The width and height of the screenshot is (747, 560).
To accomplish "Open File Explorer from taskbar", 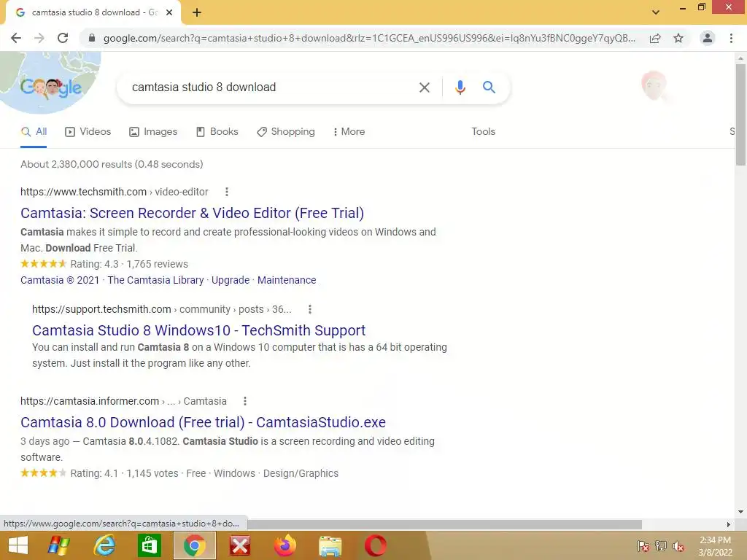I will click(330, 545).
